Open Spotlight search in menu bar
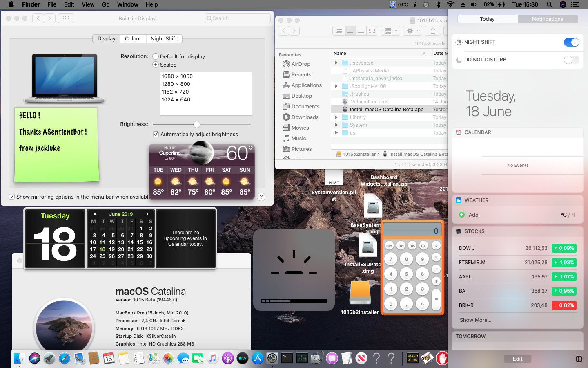588x368 pixels. coord(550,4)
